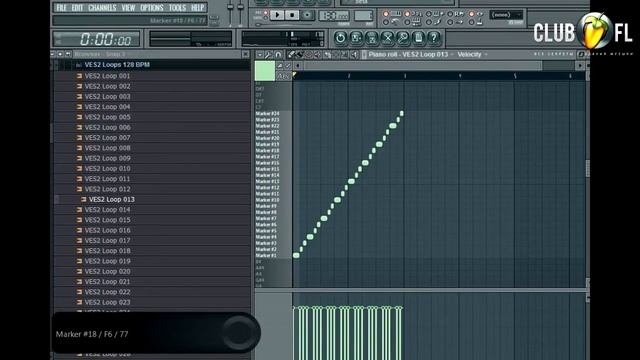The image size is (640, 360).
Task: Open the Piano roll - VES2 Loop 013 target dropdown
Action: point(411,54)
